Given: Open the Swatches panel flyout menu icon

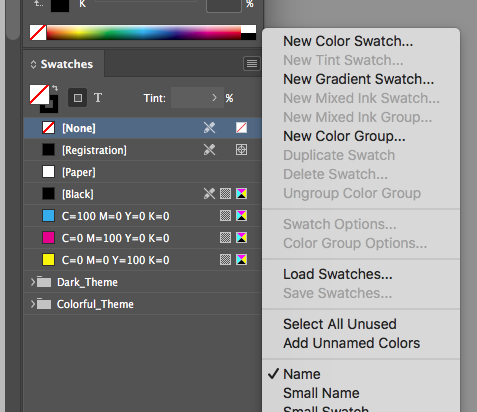Looking at the screenshot, I should click(252, 63).
